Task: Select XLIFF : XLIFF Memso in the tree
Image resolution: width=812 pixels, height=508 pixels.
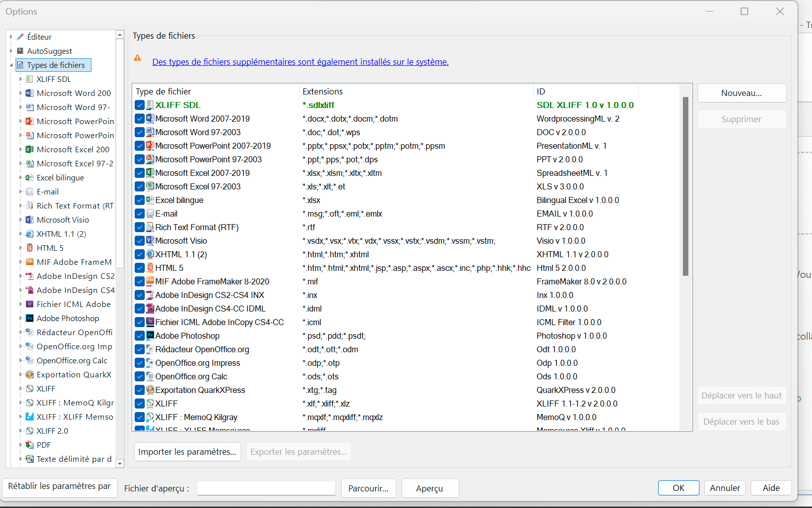Action: [75, 417]
